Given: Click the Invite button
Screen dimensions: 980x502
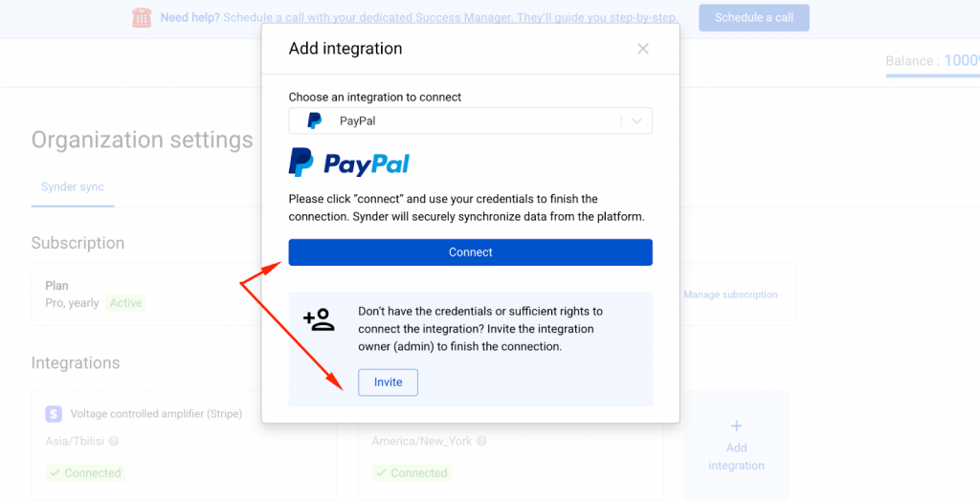Looking at the screenshot, I should pos(388,382).
